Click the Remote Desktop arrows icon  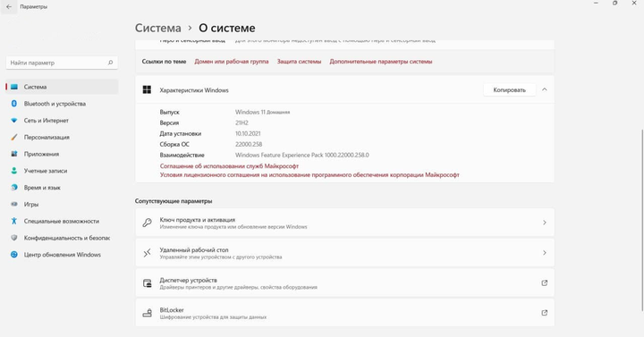(147, 253)
